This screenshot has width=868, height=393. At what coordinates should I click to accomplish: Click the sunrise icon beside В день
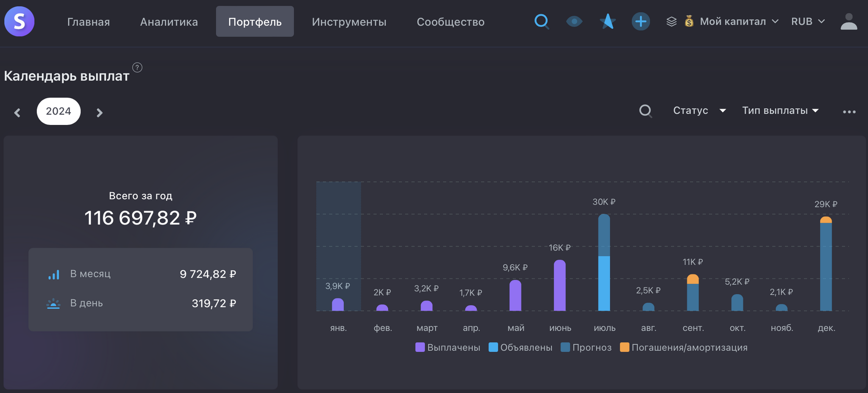53,304
